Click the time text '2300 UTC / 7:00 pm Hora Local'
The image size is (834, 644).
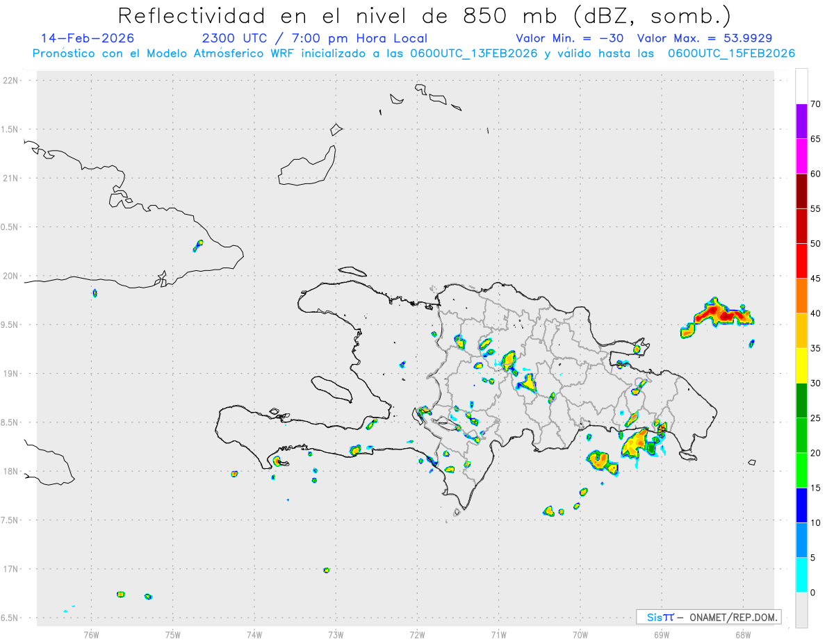(x=314, y=38)
